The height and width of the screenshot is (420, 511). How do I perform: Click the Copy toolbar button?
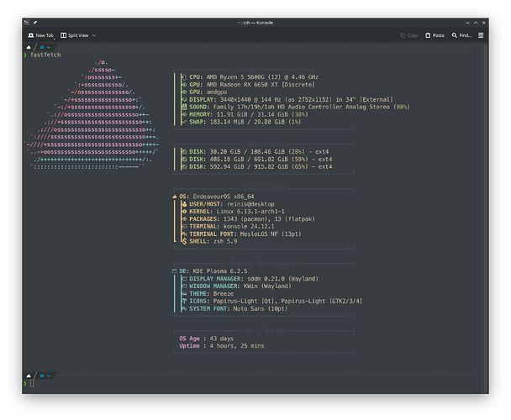(408, 36)
